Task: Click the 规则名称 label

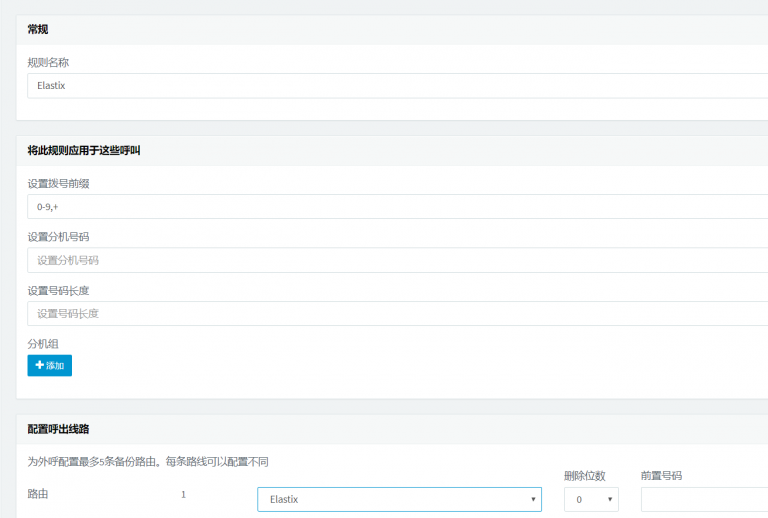Action: pos(48,62)
